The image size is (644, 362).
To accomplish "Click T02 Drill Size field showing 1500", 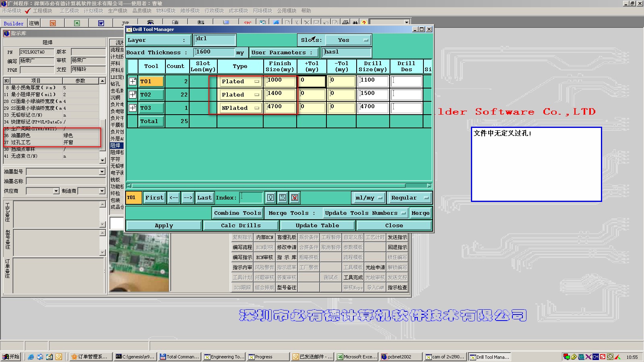I will pyautogui.click(x=373, y=95).
